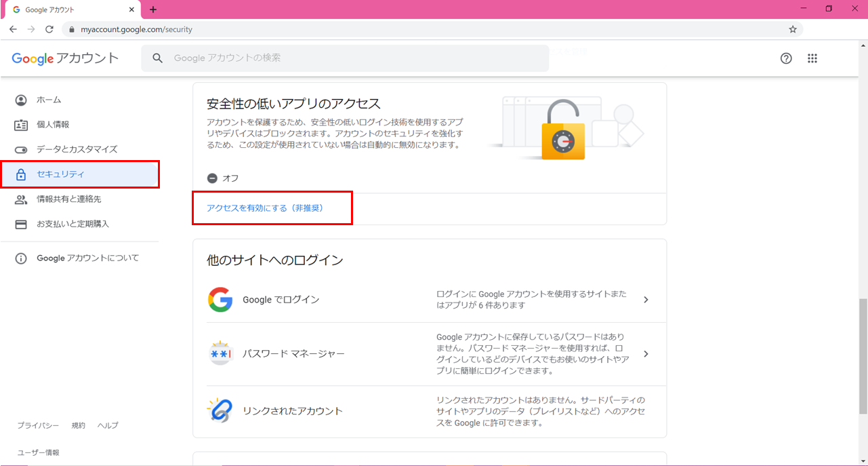Expand the パスワード マネージャー row chevron
This screenshot has width=868, height=466.
[x=646, y=354]
